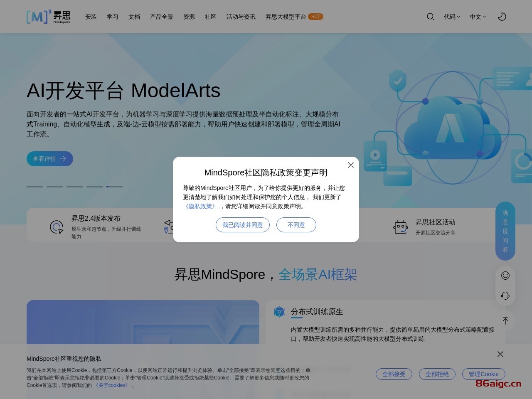The width and height of the screenshot is (532, 399).
Task: Click the MindSpore logo
Action: pos(48,17)
